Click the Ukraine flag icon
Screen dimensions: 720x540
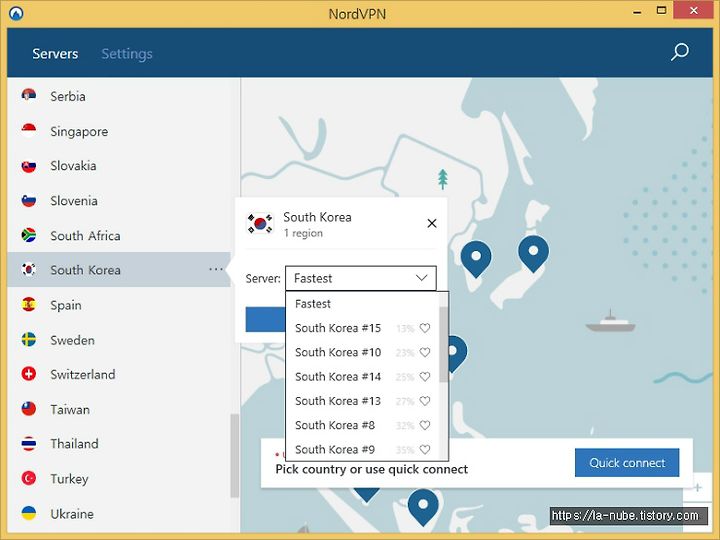coord(29,513)
